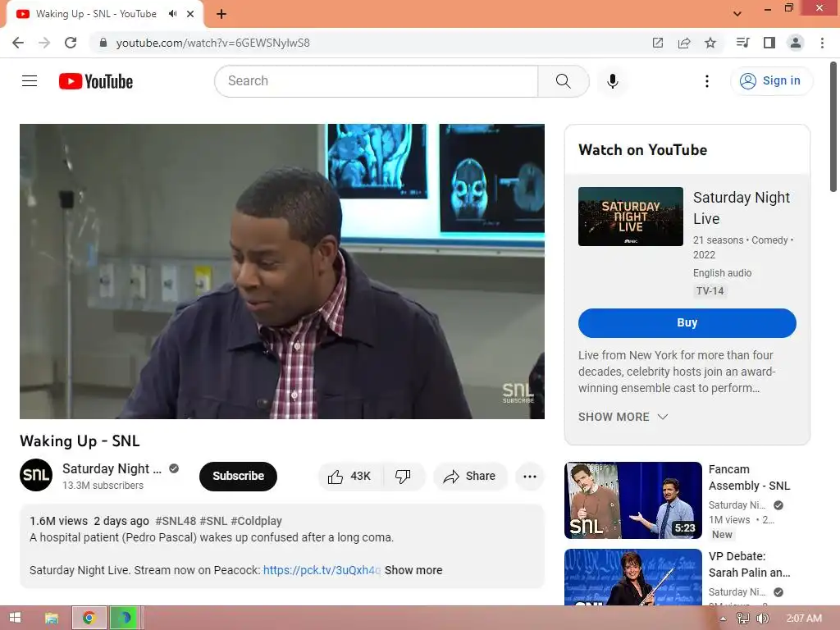The width and height of the screenshot is (840, 630).
Task: Click the #SNL48 hashtag
Action: click(176, 521)
